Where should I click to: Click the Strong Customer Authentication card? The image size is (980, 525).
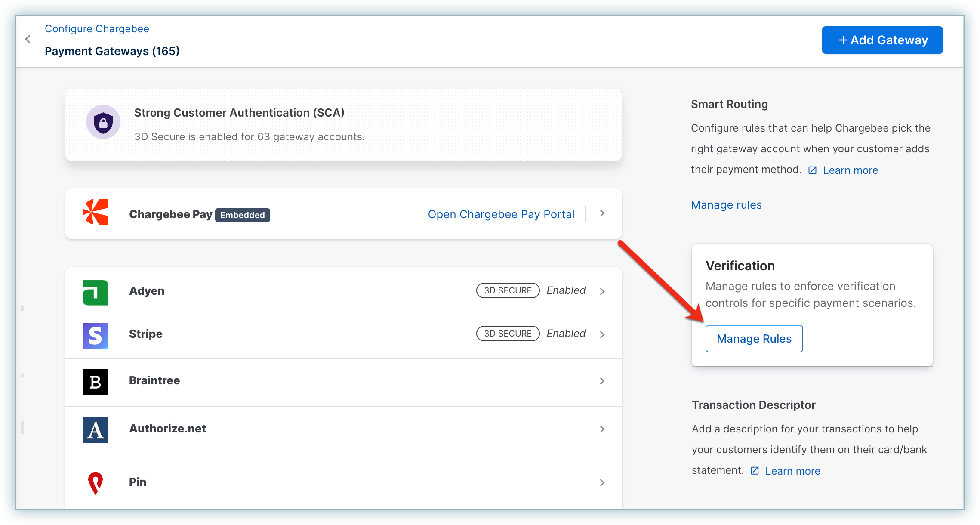pyautogui.click(x=343, y=125)
